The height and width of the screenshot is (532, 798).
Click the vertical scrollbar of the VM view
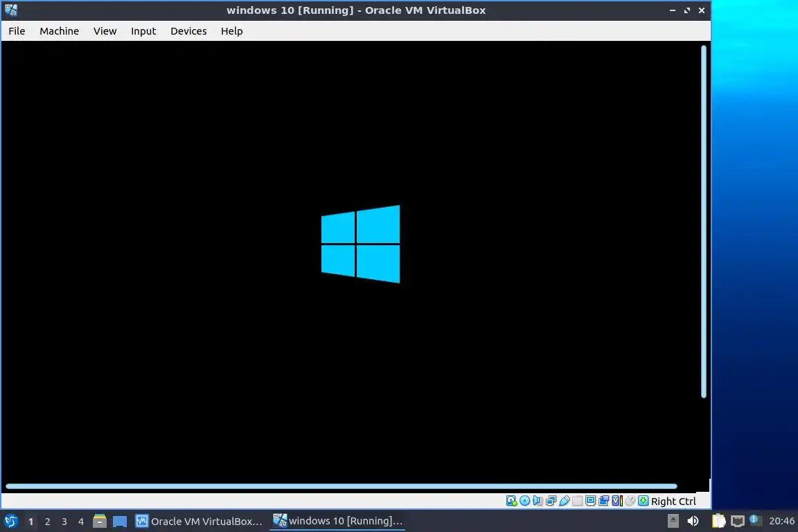click(x=704, y=222)
